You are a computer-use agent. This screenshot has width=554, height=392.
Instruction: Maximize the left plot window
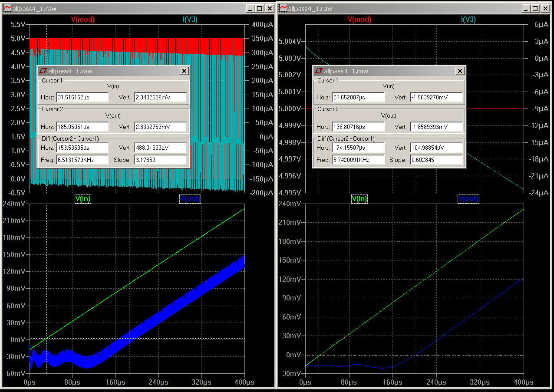(x=259, y=8)
